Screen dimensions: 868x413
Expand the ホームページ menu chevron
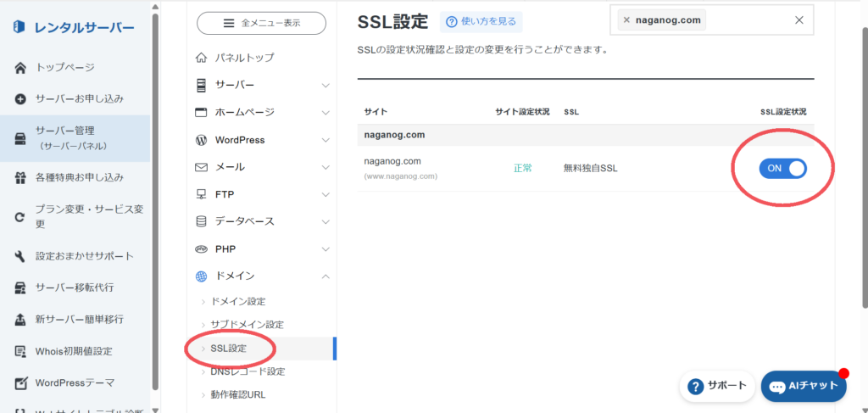[325, 113]
